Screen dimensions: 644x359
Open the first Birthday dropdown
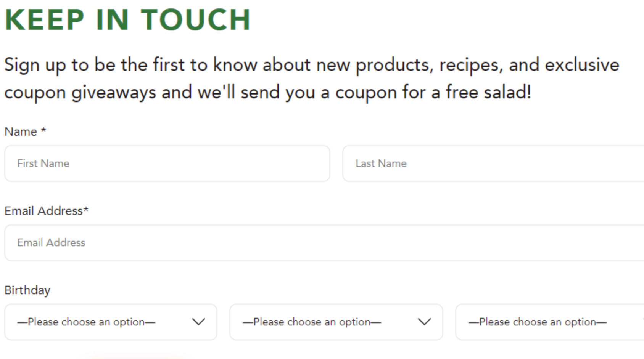pos(111,322)
